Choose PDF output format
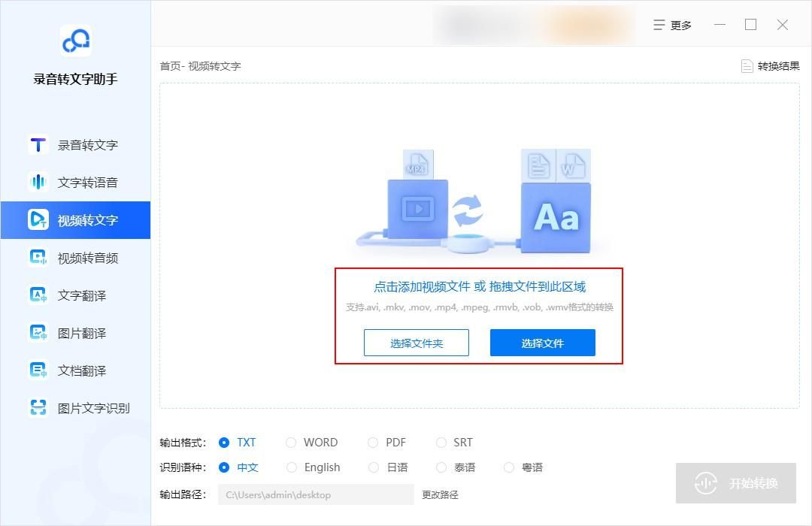 pos(387,443)
